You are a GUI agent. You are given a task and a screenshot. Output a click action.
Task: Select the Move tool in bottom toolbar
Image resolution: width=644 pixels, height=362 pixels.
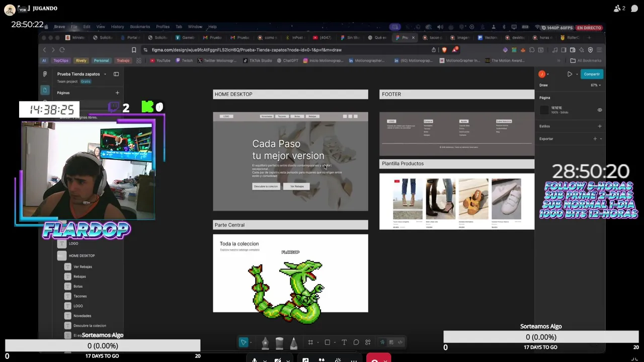pyautogui.click(x=244, y=342)
